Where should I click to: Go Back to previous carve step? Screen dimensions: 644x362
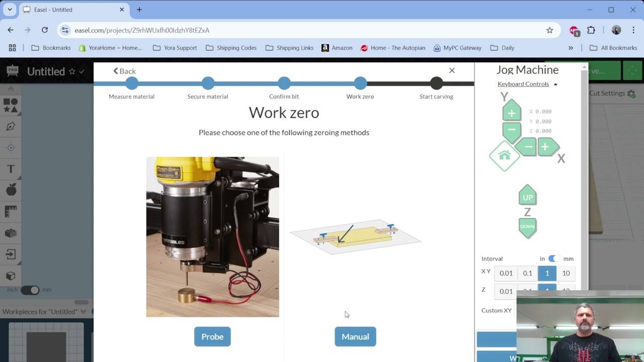click(x=124, y=71)
